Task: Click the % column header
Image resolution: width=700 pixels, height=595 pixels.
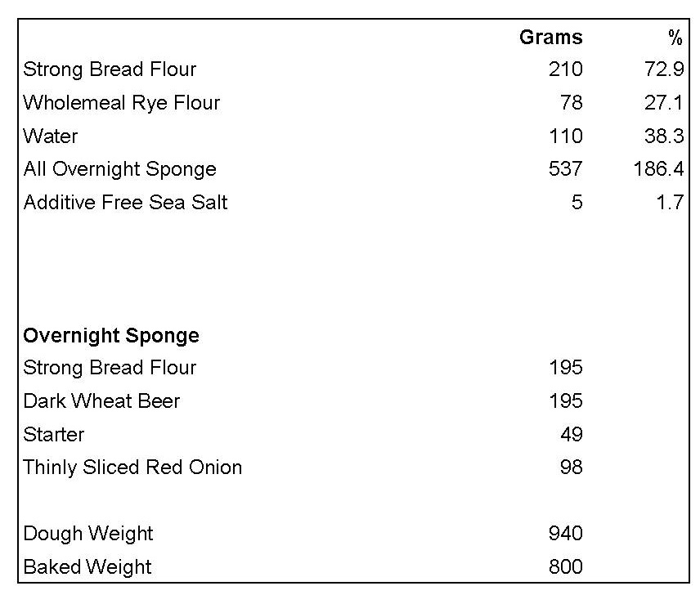Action: [x=675, y=38]
